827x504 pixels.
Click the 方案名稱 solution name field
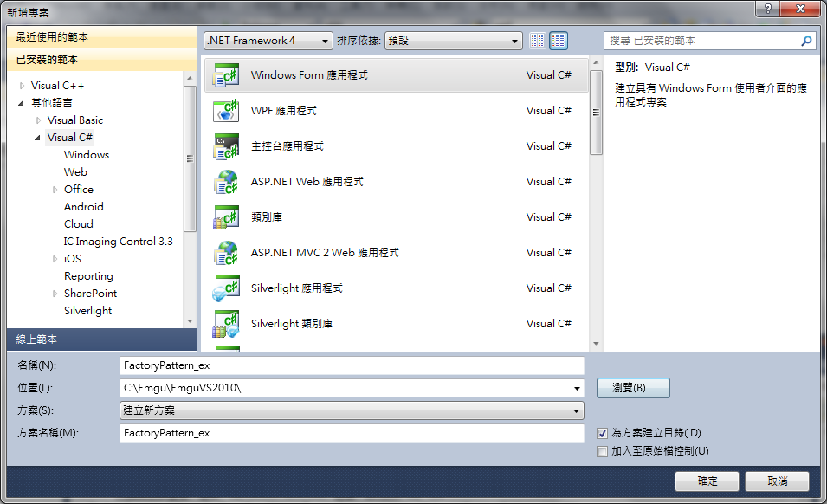pyautogui.click(x=352, y=433)
